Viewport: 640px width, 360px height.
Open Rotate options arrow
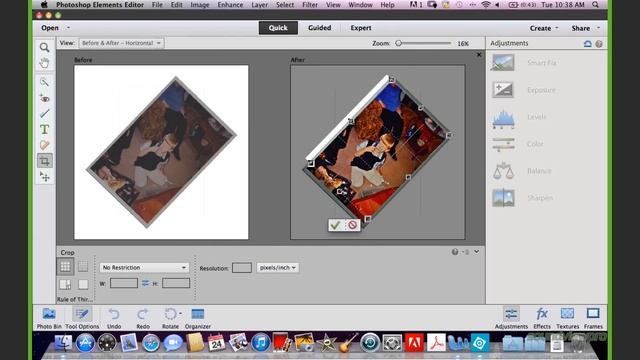pyautogui.click(x=180, y=313)
